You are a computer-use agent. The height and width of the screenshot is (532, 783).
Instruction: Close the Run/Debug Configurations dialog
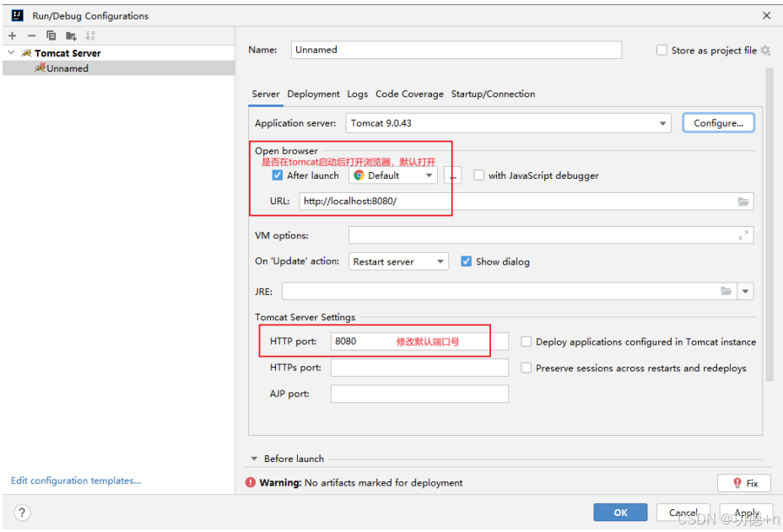pos(766,15)
